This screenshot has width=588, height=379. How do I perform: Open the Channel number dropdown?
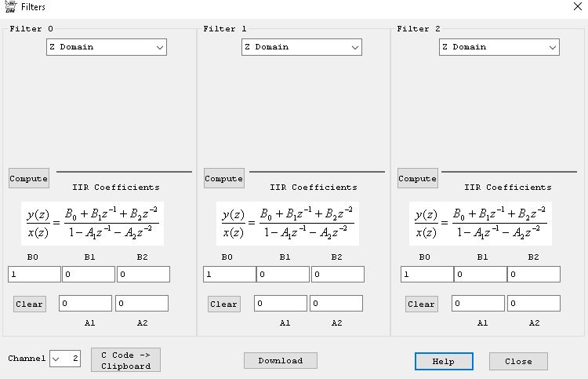56,359
